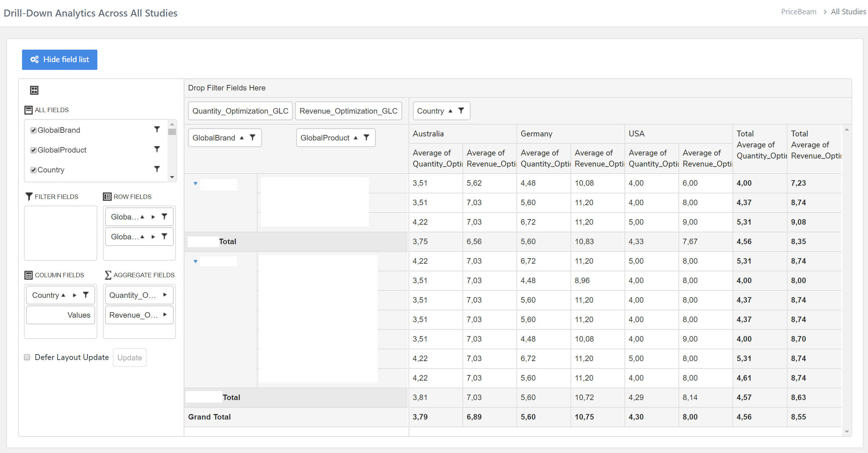
Task: Click the pivot grid scrollbar down arrow
Action: [x=847, y=432]
